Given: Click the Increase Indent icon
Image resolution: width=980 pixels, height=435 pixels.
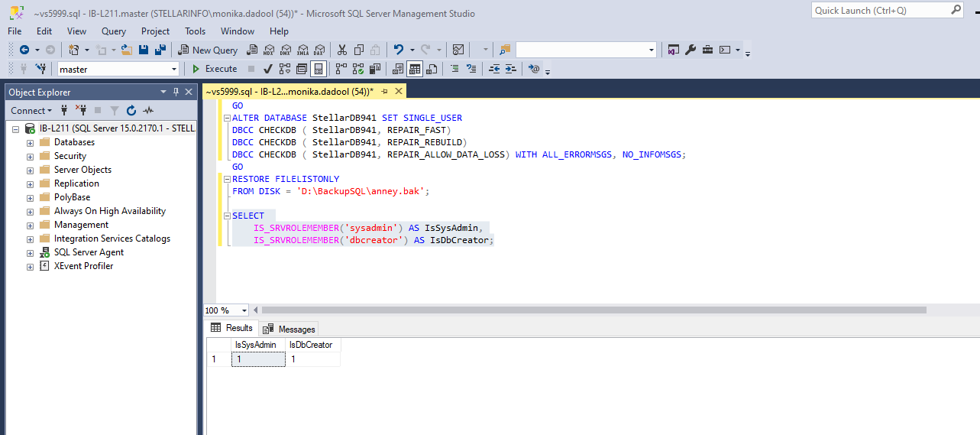Looking at the screenshot, I should point(512,69).
